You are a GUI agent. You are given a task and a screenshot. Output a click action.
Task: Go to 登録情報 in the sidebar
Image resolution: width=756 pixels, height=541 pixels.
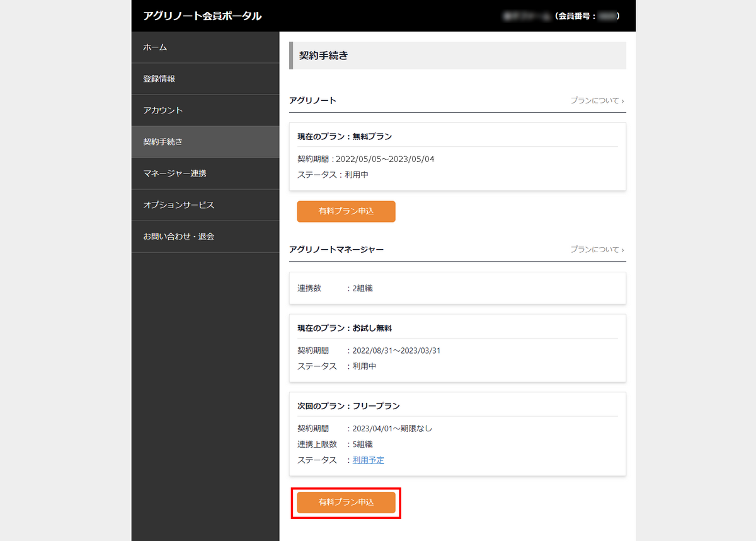click(205, 79)
